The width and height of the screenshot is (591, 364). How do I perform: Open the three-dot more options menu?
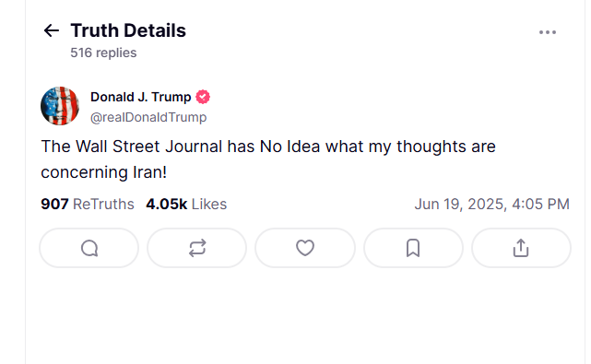pyautogui.click(x=548, y=32)
